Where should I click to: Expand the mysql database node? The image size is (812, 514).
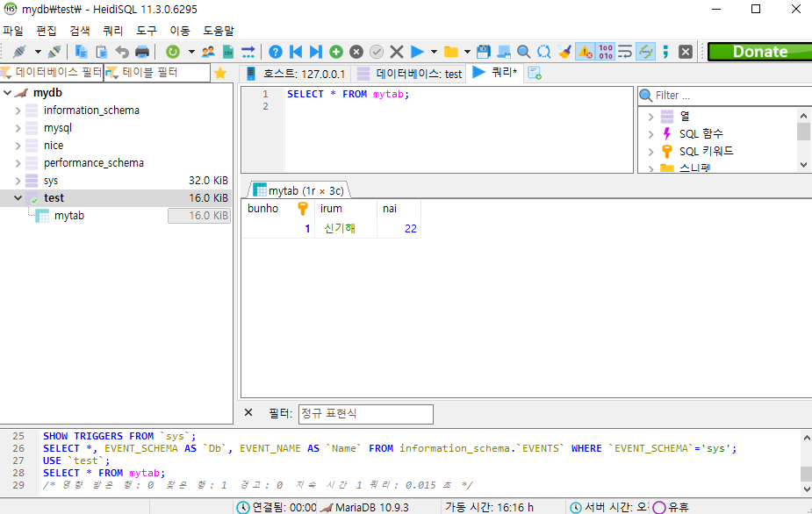click(18, 128)
